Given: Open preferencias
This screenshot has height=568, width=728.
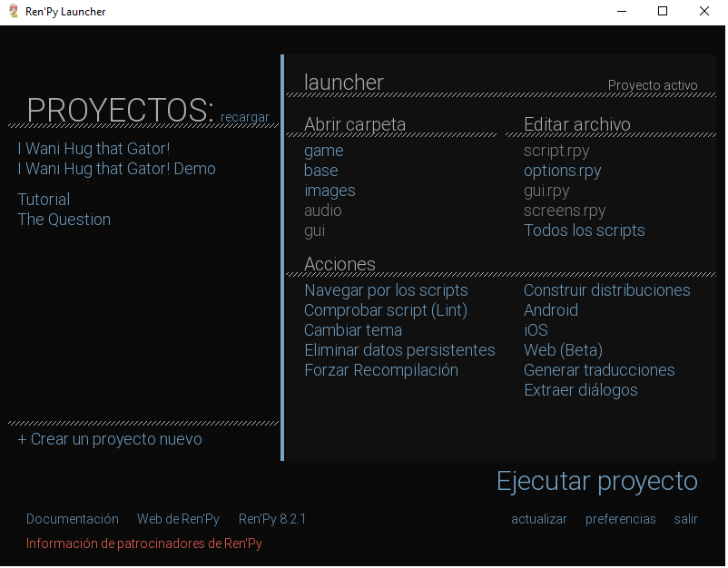Looking at the screenshot, I should pyautogui.click(x=620, y=519).
